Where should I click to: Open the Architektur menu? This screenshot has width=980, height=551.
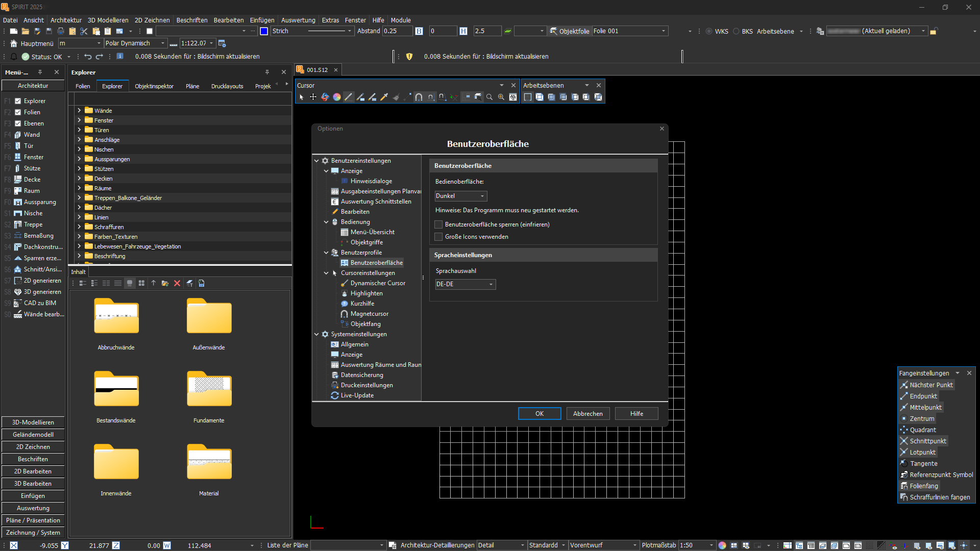(x=66, y=20)
